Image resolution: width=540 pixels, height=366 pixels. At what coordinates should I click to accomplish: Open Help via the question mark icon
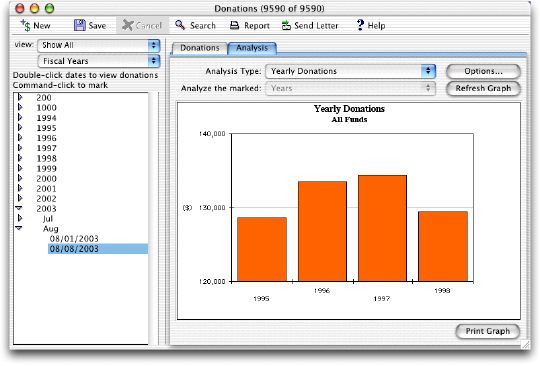pyautogui.click(x=360, y=25)
